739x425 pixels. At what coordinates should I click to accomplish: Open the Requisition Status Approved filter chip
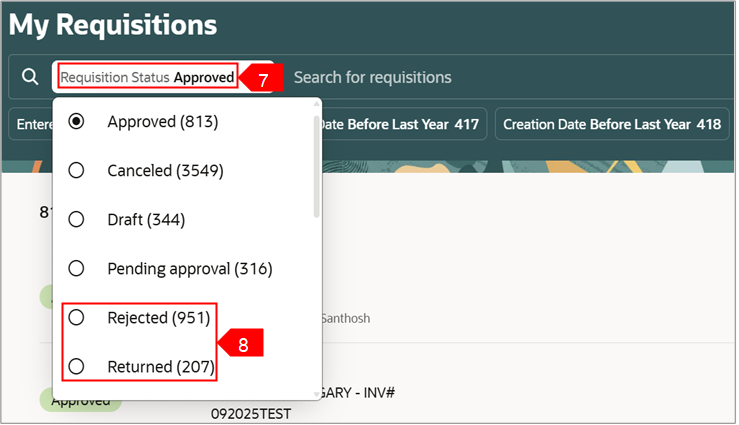[x=147, y=77]
